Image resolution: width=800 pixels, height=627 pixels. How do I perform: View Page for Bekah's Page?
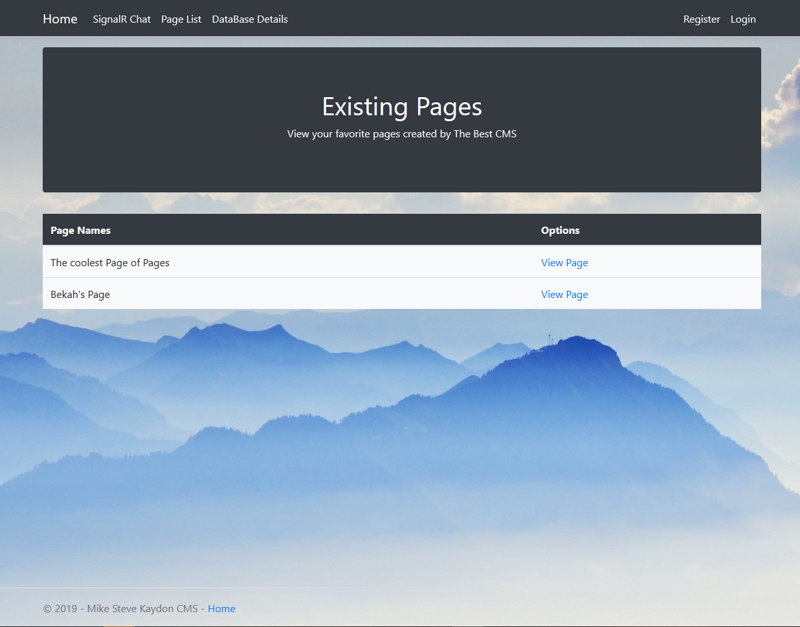[564, 294]
